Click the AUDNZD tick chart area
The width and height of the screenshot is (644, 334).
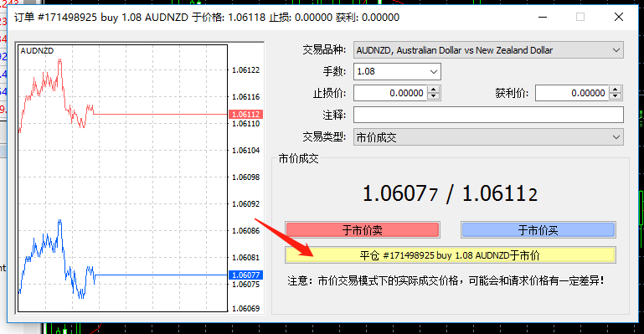(122, 178)
